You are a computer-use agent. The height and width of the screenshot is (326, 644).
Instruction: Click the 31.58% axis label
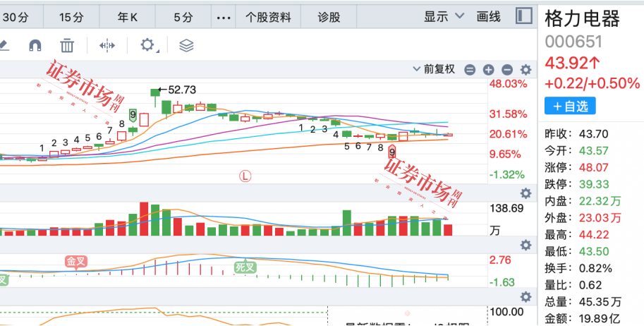tap(508, 114)
